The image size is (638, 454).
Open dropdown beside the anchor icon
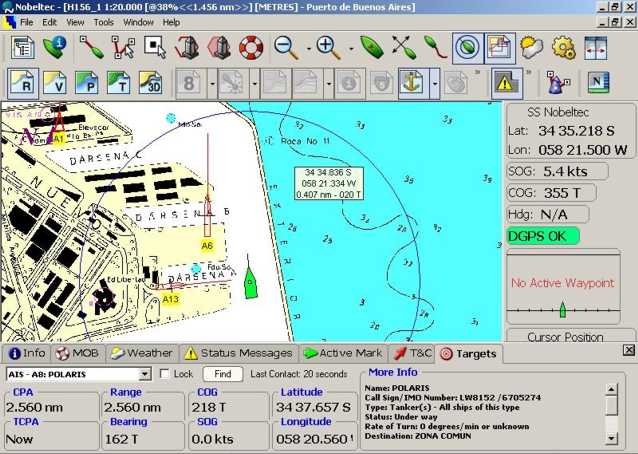(x=435, y=84)
